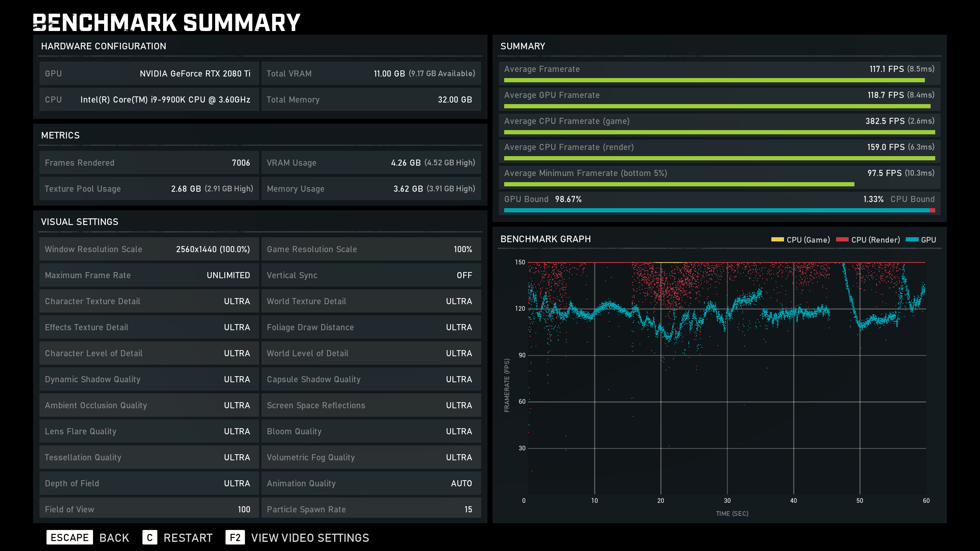Click RESTART to rerun benchmark
The image size is (980, 551).
(188, 538)
